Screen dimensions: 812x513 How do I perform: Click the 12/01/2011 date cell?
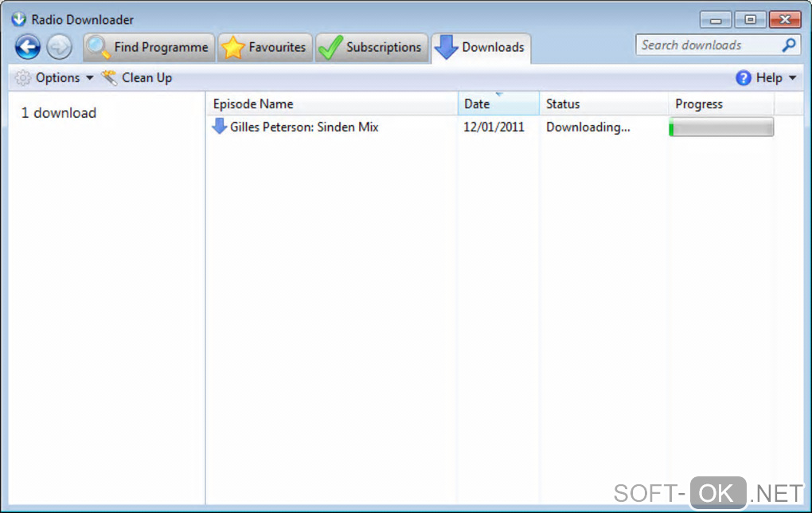[494, 127]
